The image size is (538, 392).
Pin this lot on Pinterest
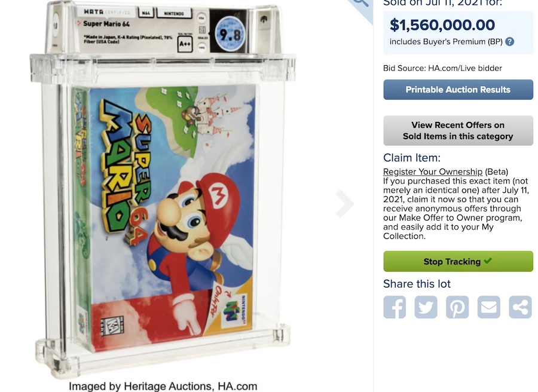pyautogui.click(x=457, y=307)
